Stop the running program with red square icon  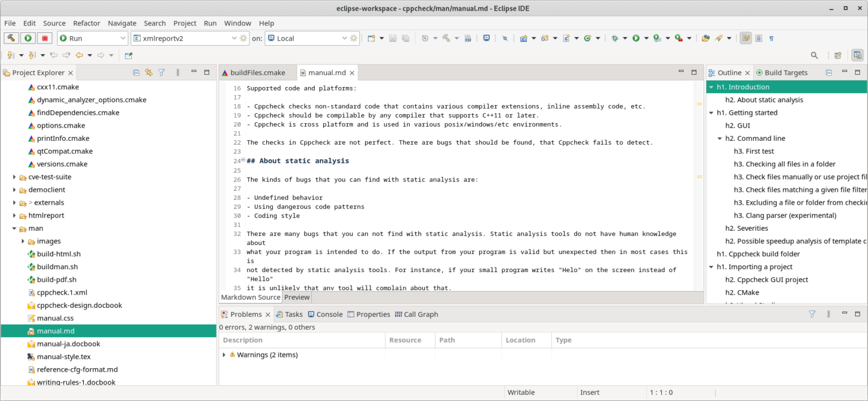point(44,38)
